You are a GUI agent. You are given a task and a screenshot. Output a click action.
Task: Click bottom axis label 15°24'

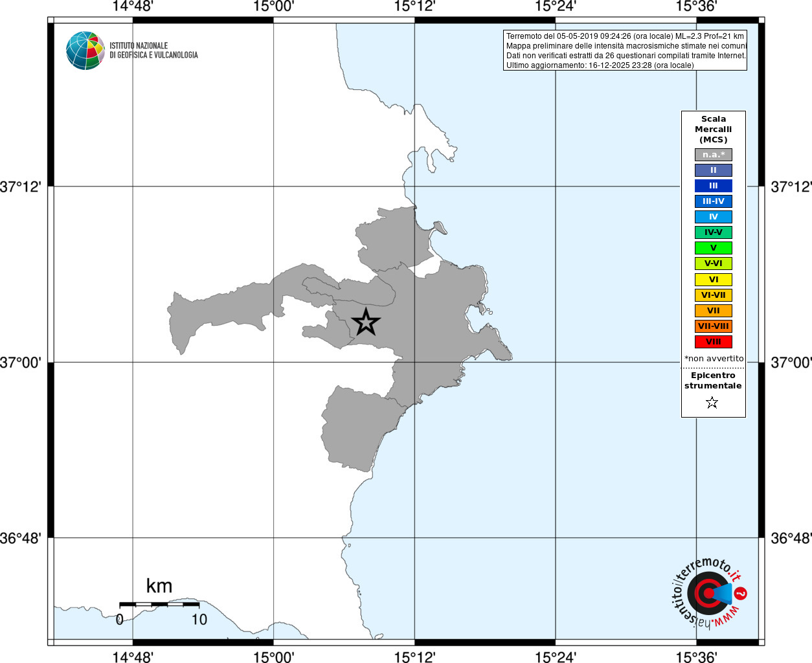556,657
